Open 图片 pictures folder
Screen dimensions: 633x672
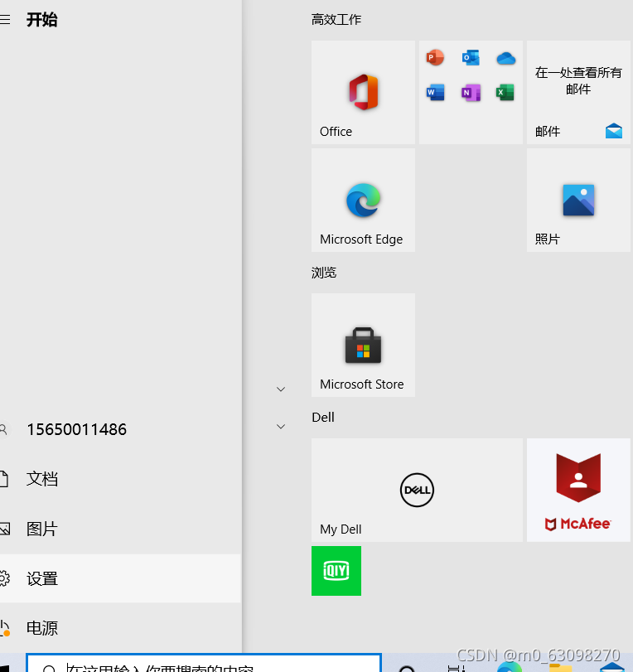pyautogui.click(x=120, y=529)
